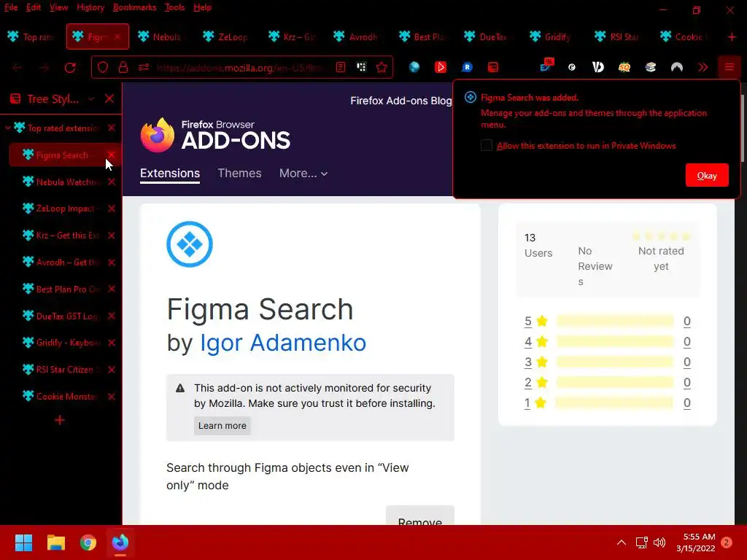
Task: Open the red play button extension icon
Action: (x=441, y=67)
